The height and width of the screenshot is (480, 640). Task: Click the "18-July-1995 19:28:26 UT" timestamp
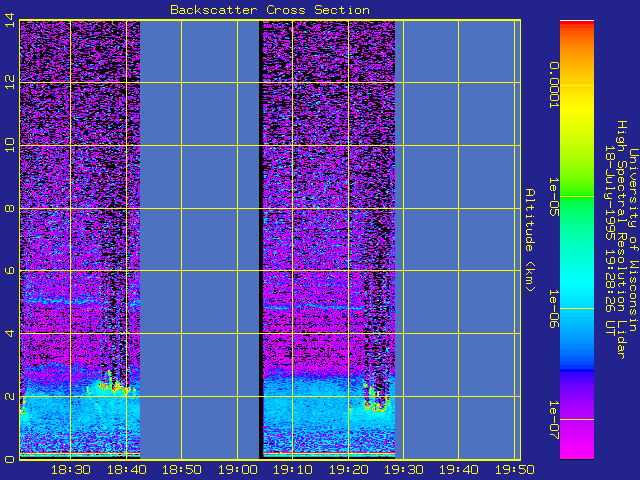[609, 240]
